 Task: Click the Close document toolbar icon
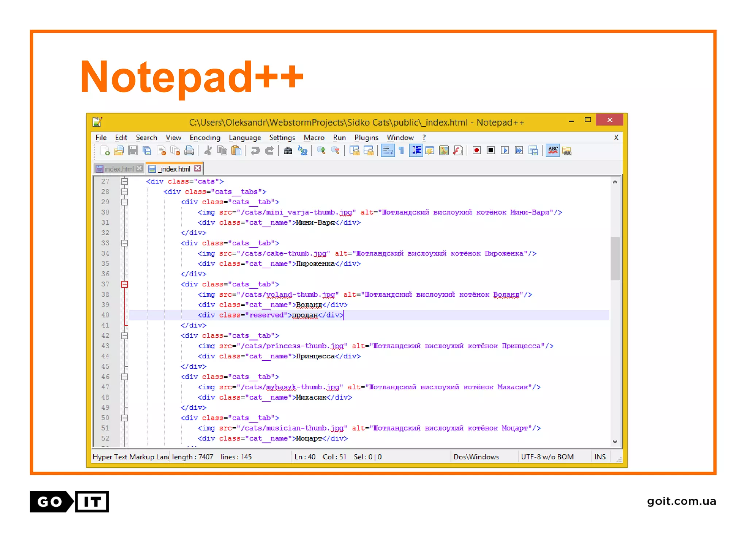[161, 151]
